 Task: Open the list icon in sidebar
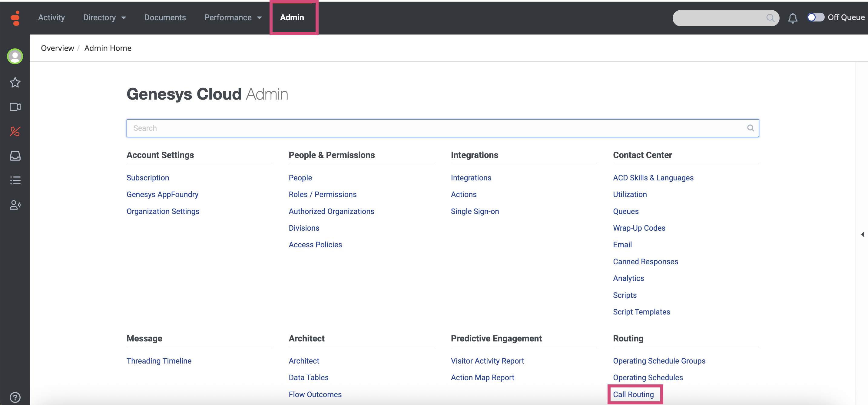click(15, 180)
